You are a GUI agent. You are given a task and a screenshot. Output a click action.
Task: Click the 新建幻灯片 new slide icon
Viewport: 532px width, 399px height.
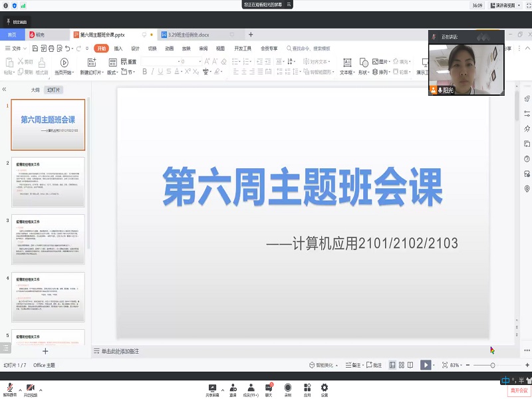(92, 62)
